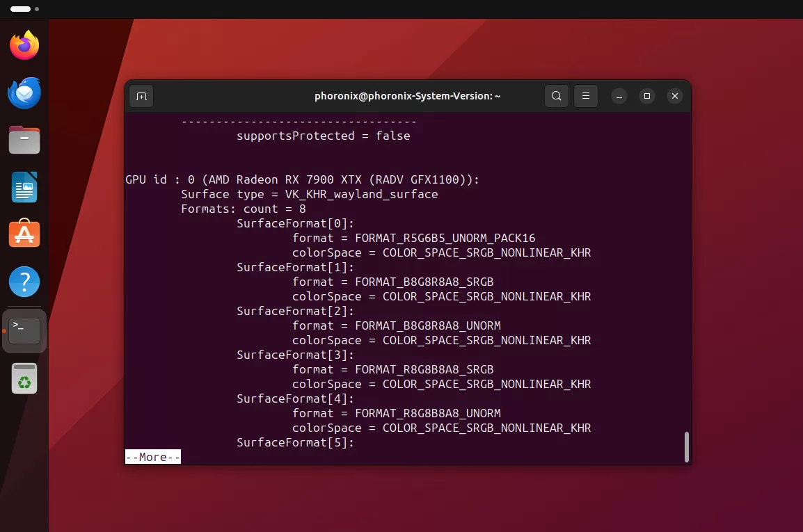Maximize the Terminal window
Image resolution: width=803 pixels, height=532 pixels.
pos(647,96)
